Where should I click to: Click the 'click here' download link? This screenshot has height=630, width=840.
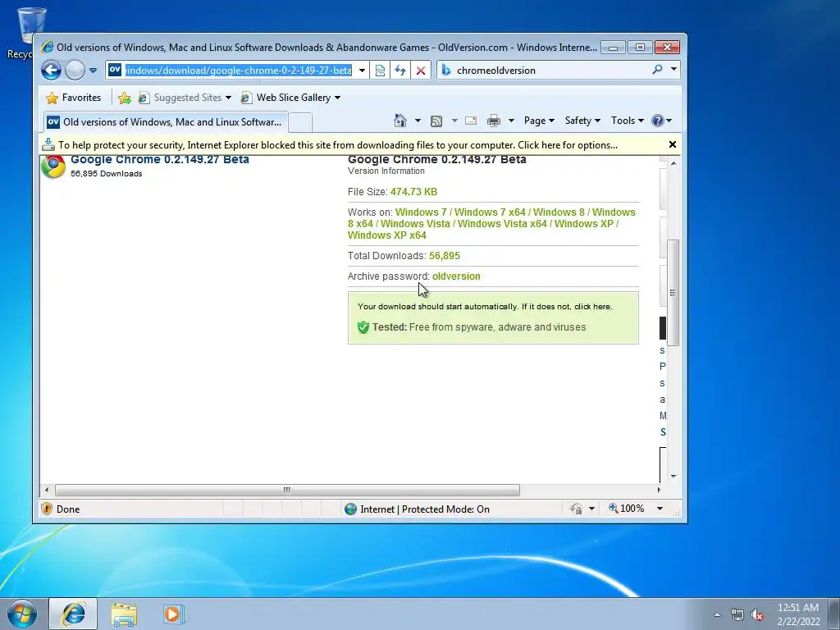tap(593, 307)
